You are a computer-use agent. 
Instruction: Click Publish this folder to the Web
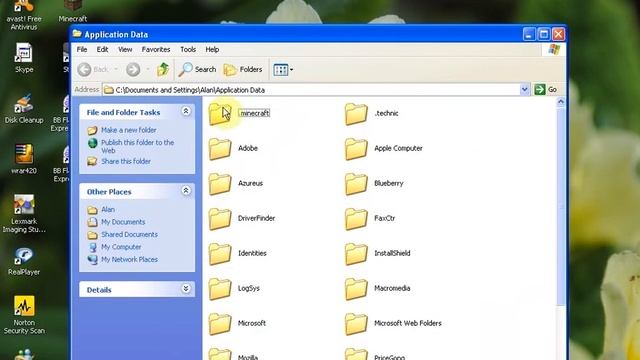click(x=138, y=146)
